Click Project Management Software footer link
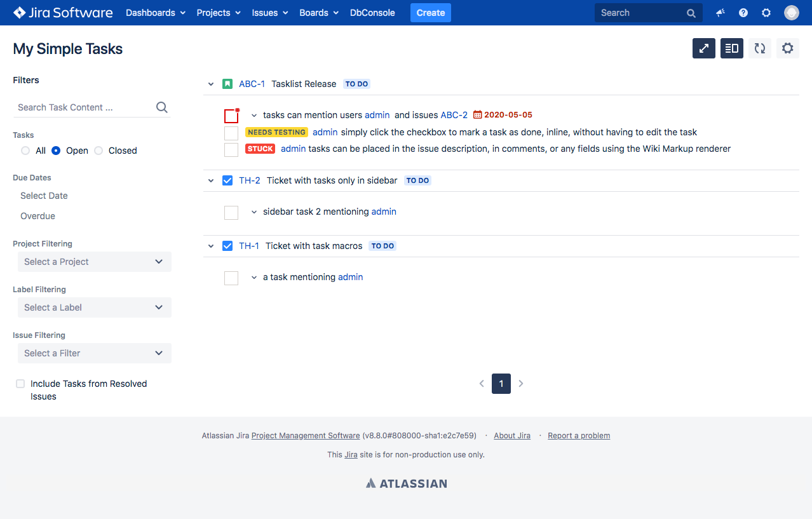Viewport: 812px width, 519px height. (x=306, y=436)
